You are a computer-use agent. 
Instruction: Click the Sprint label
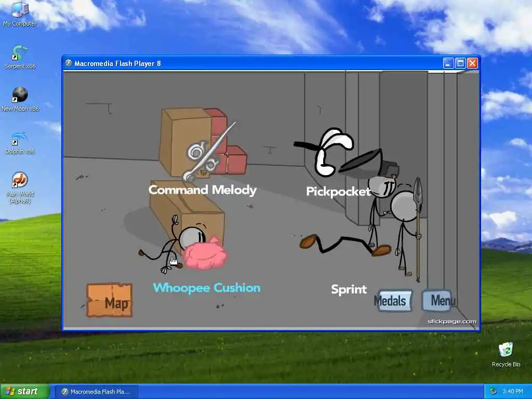[x=349, y=289]
